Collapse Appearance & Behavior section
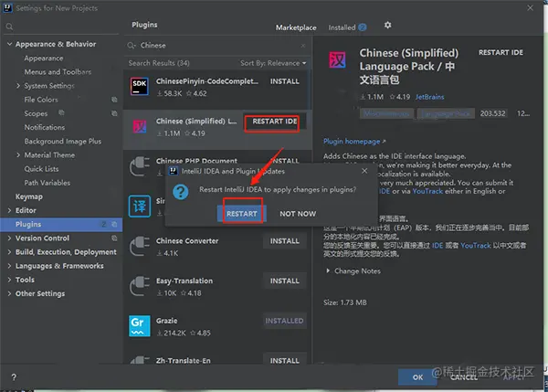Image resolution: width=548 pixels, height=392 pixels. coord(9,44)
